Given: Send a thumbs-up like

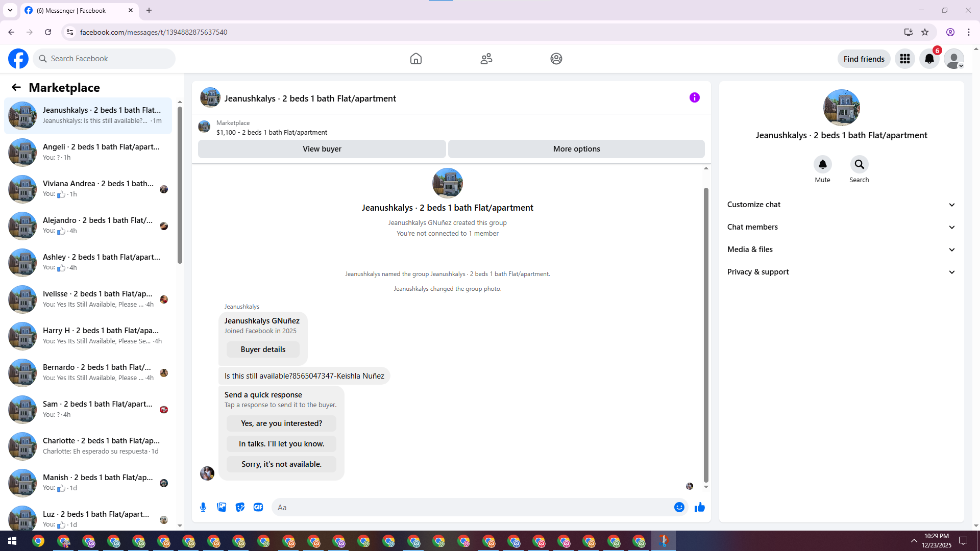Looking at the screenshot, I should click(699, 507).
